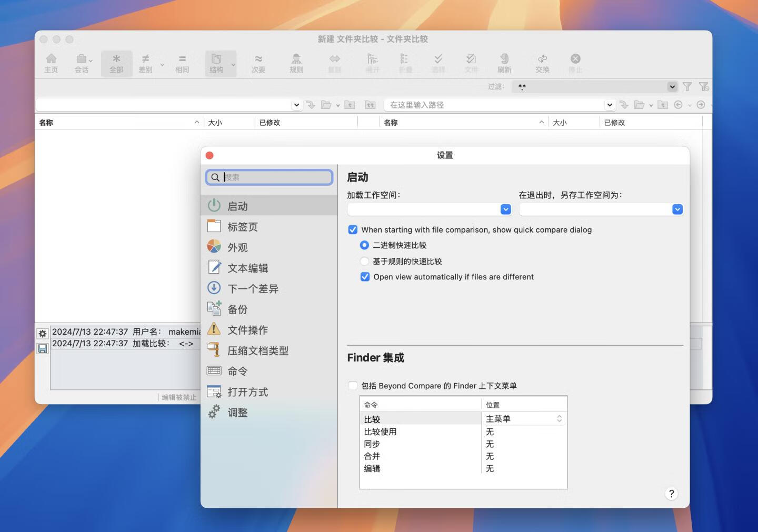The image size is (758, 532).
Task: Expand the right pane path history dropdown
Action: [x=610, y=105]
